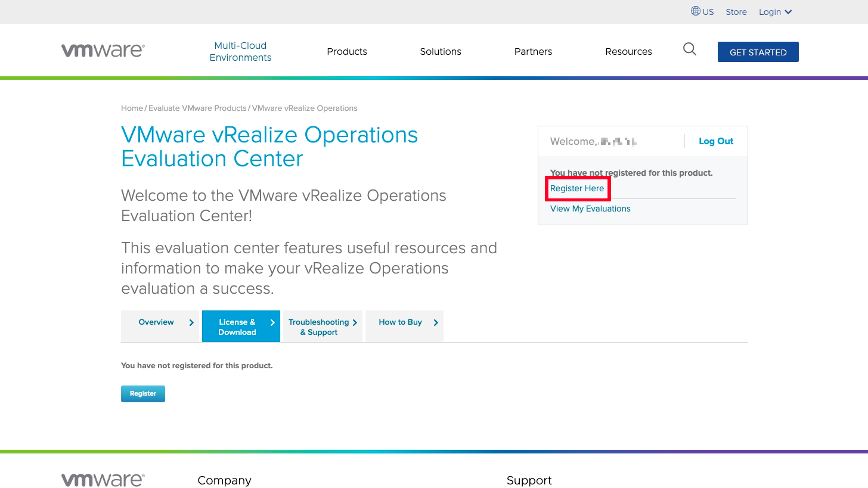Image resolution: width=868 pixels, height=488 pixels.
Task: Open the Products menu
Action: [347, 52]
